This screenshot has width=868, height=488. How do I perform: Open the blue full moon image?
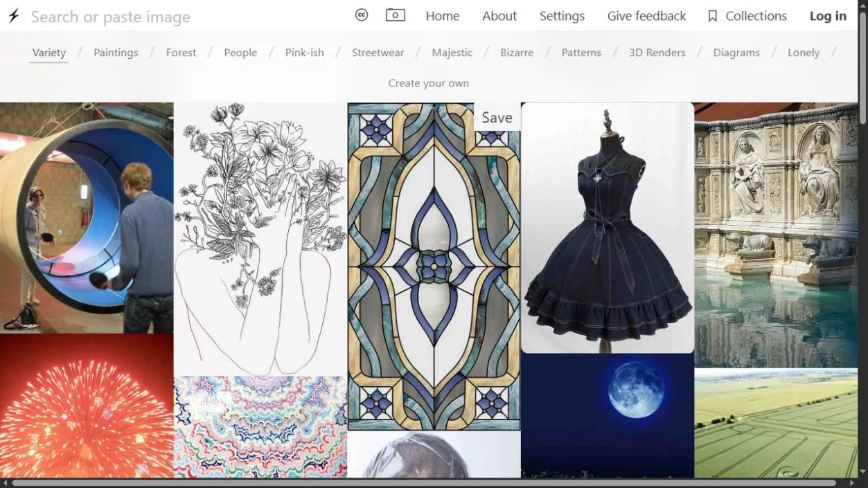pyautogui.click(x=608, y=416)
